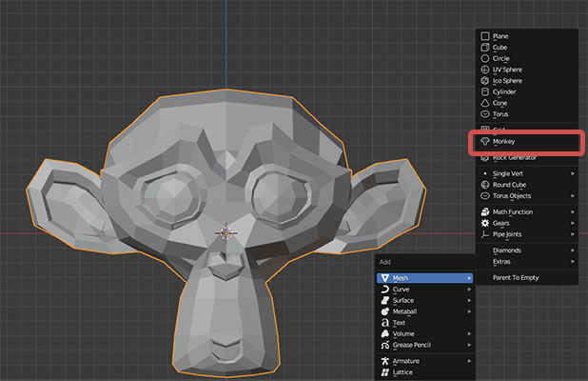Open the Surface submenu
The width and height of the screenshot is (588, 381).
coord(425,300)
